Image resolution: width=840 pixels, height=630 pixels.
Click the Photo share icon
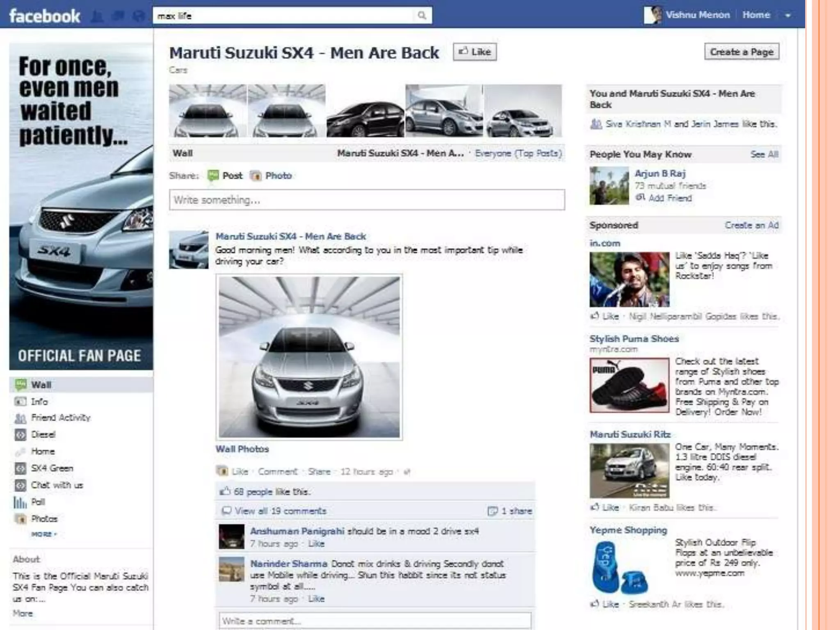[x=256, y=176]
